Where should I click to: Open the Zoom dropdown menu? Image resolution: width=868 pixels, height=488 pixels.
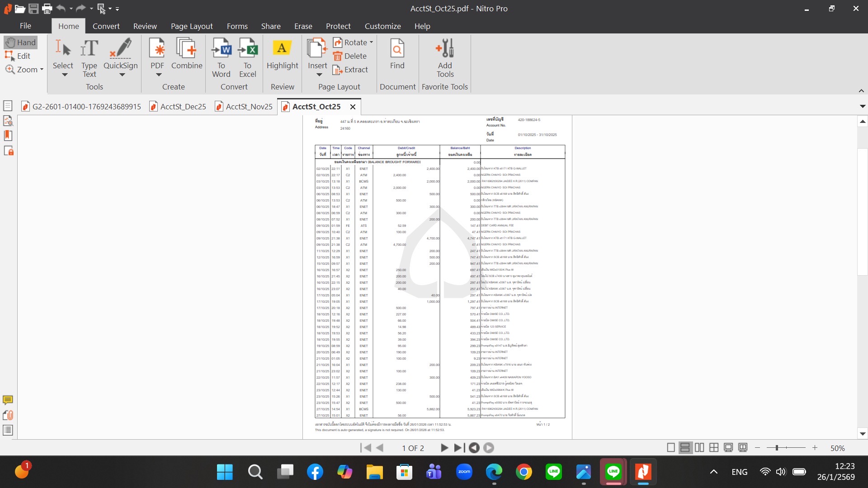42,70
